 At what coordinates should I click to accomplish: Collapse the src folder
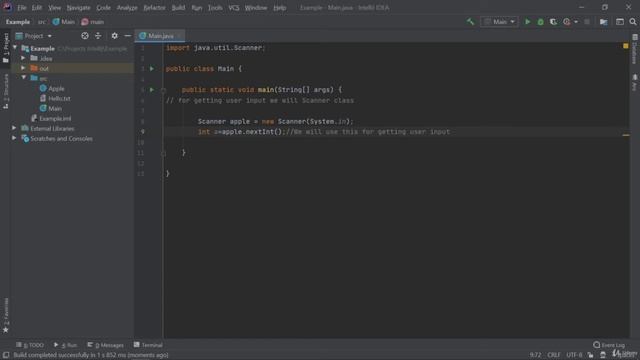(23, 78)
